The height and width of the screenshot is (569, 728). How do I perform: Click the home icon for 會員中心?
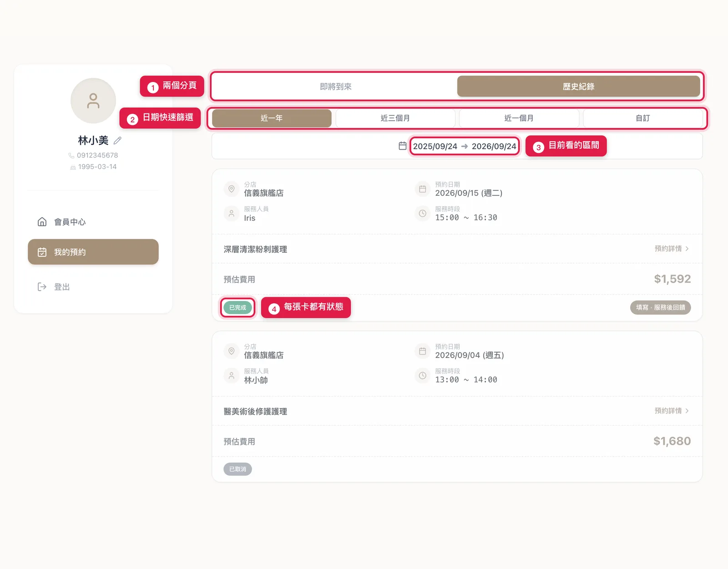tap(42, 222)
